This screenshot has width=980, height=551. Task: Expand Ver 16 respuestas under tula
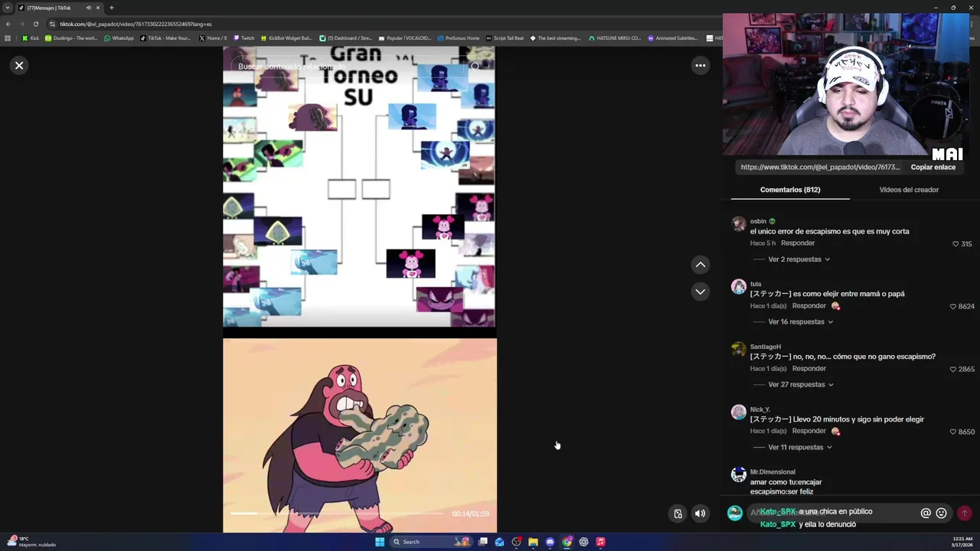[x=800, y=322]
